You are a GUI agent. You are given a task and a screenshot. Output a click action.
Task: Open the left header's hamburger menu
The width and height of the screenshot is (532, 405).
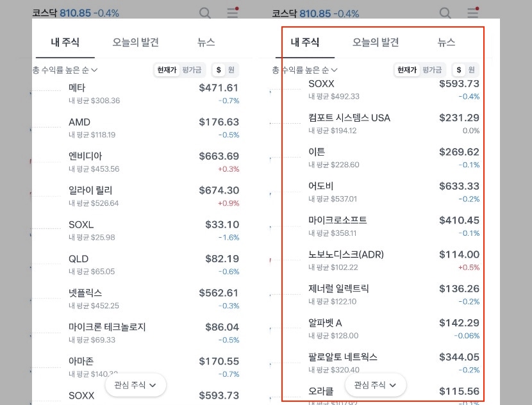point(234,13)
